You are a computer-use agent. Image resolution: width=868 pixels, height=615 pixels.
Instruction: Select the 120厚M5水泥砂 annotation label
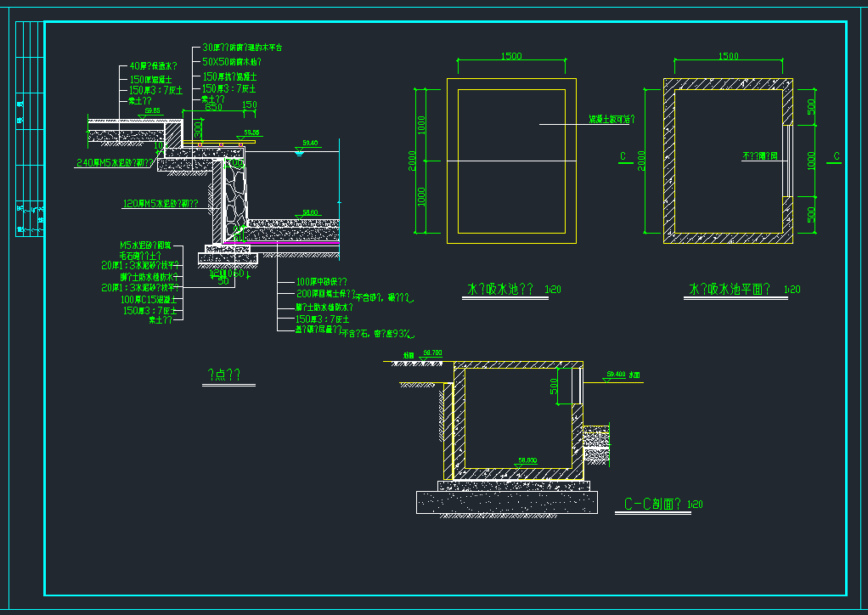(161, 204)
